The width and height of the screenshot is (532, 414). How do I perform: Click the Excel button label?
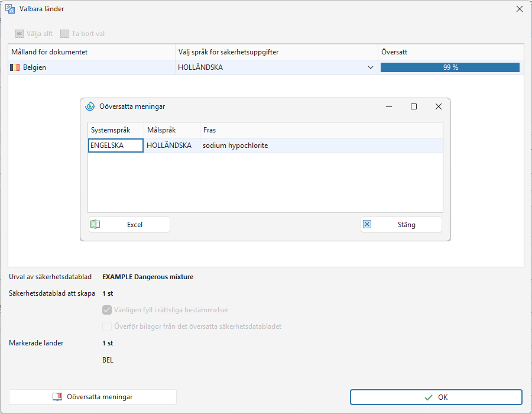pos(135,225)
